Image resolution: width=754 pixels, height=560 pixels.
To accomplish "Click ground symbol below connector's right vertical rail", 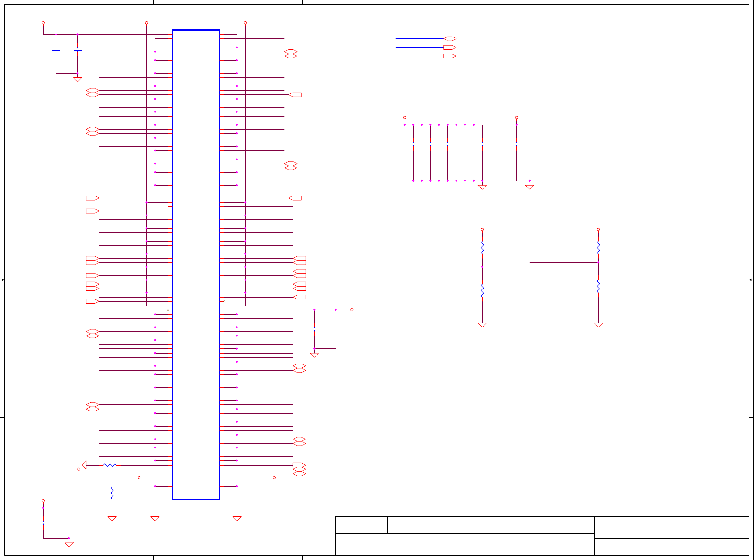I will click(x=237, y=519).
